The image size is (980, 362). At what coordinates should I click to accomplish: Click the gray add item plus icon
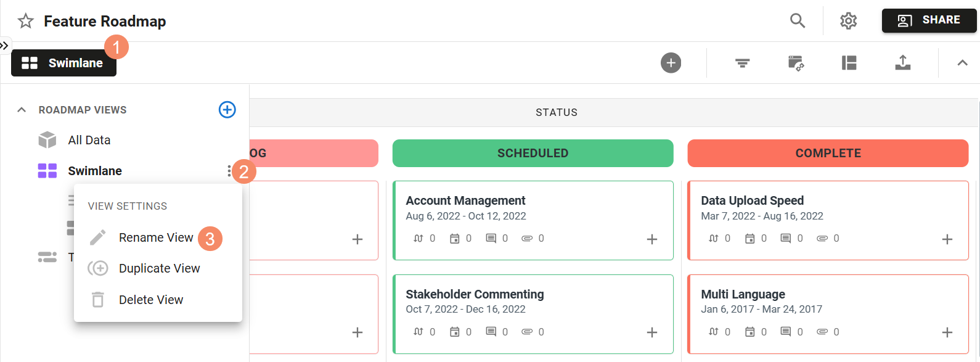(x=671, y=63)
